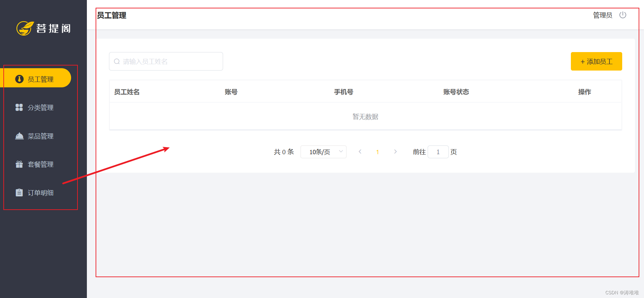Click the 订单明细 clipboard icon
The height and width of the screenshot is (298, 644).
[19, 193]
